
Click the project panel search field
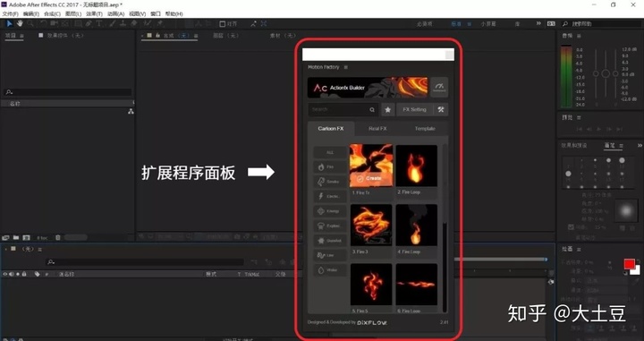click(x=68, y=92)
